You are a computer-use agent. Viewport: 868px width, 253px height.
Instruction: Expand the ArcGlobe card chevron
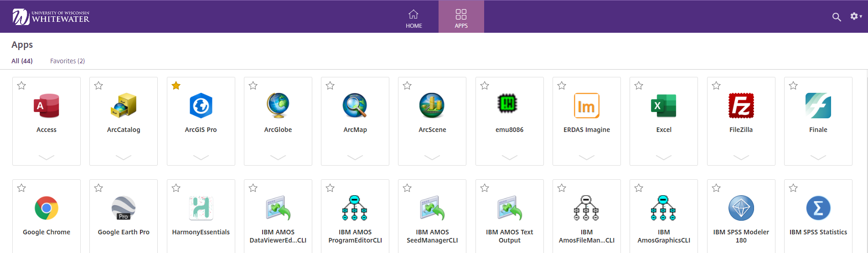[278, 157]
